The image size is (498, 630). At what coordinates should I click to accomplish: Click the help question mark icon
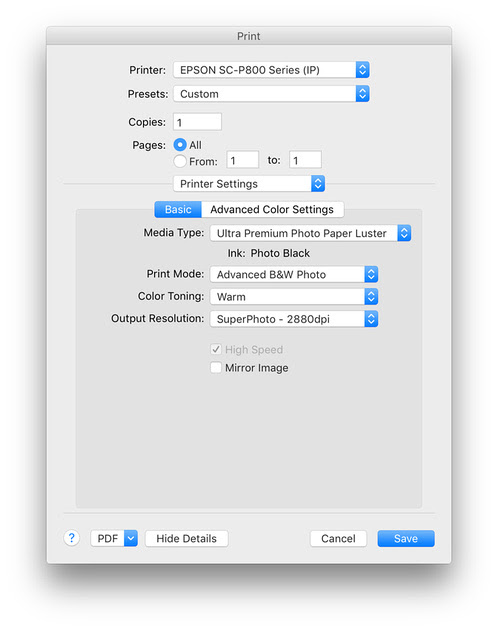(72, 538)
